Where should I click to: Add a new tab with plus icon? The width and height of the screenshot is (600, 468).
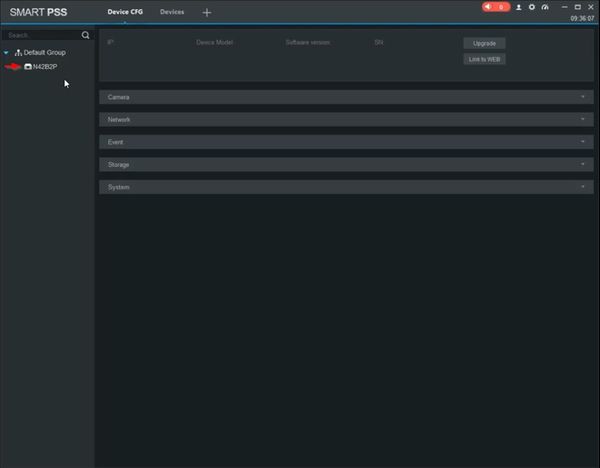pyautogui.click(x=207, y=13)
